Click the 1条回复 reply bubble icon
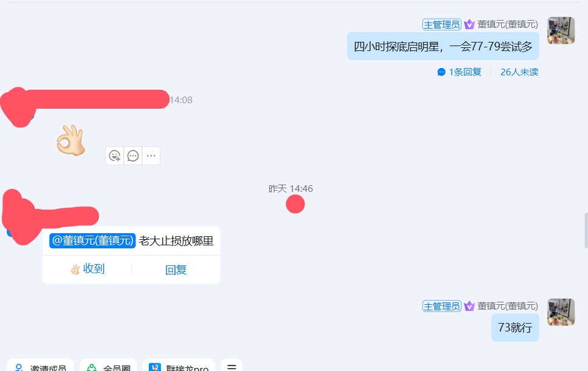588x371 pixels. [442, 72]
